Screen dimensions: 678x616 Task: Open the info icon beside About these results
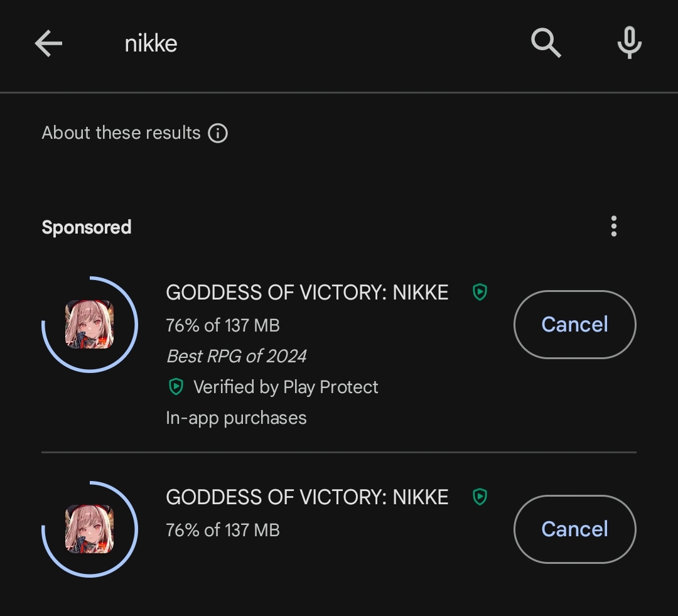click(x=218, y=133)
